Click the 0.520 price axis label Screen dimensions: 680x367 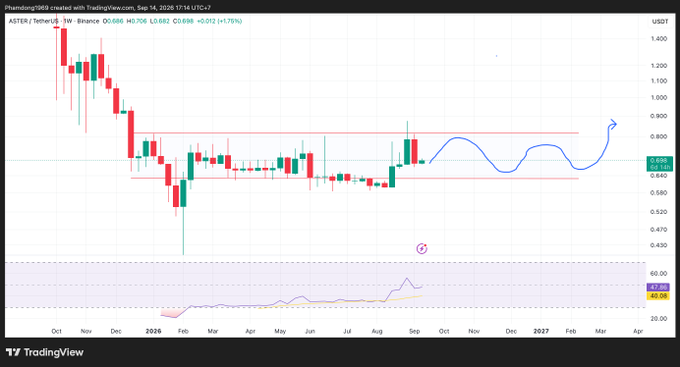[x=659, y=212]
